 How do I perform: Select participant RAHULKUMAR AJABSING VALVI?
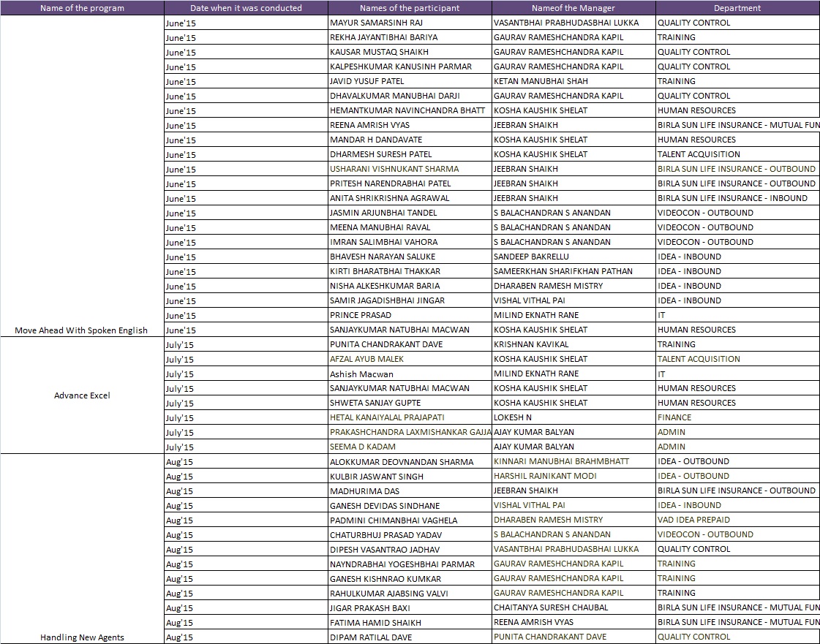[x=410, y=594]
